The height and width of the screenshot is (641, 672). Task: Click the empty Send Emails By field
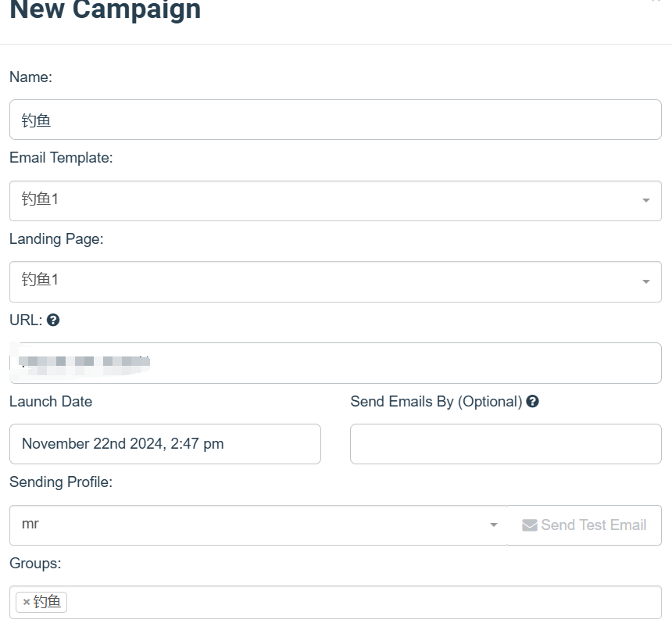506,444
